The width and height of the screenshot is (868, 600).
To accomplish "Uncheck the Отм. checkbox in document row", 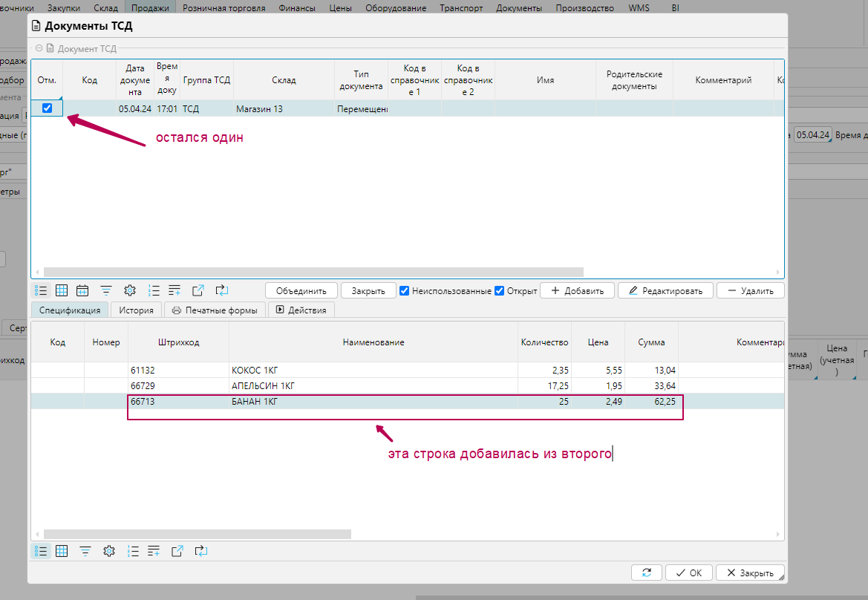I will [x=48, y=108].
